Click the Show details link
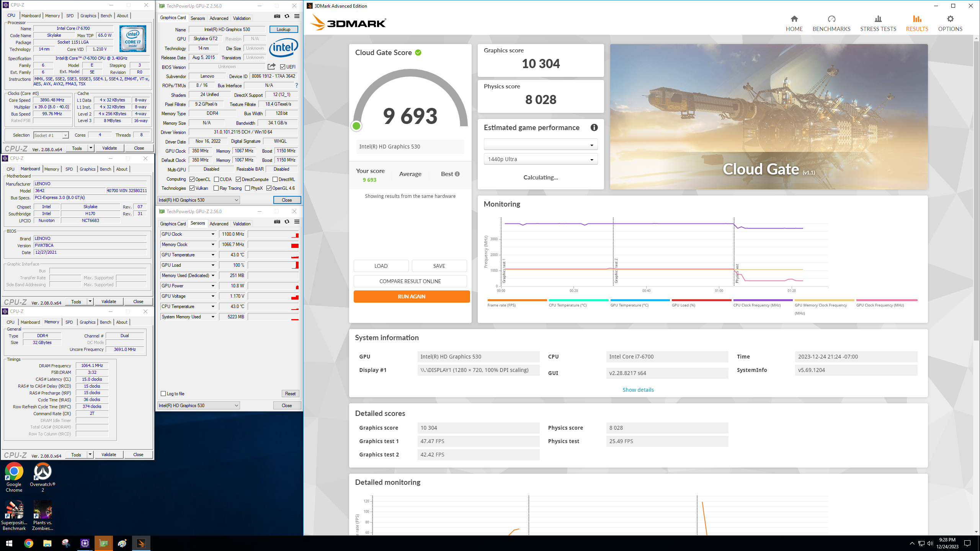980x551 pixels. click(x=638, y=390)
